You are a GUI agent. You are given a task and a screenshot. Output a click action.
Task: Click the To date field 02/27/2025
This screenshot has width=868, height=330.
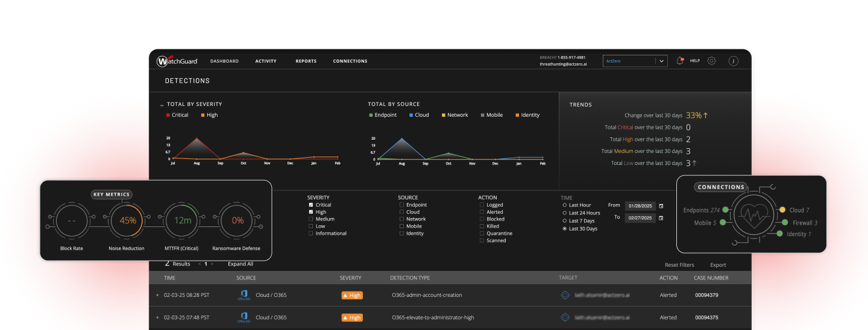click(x=640, y=218)
